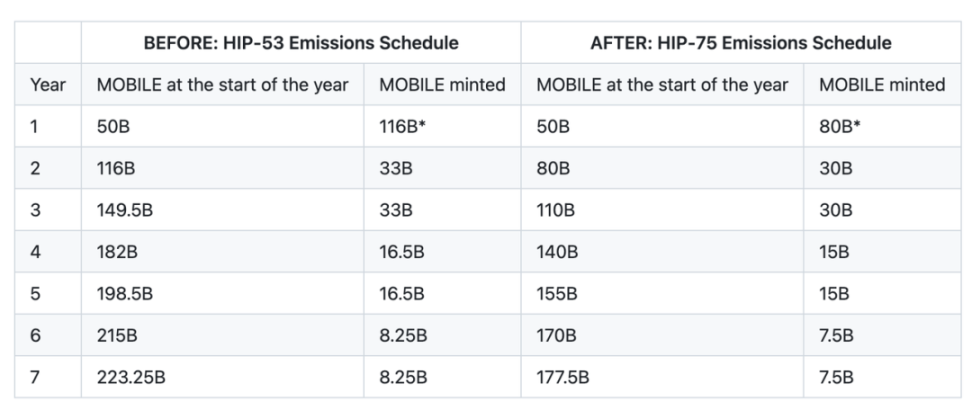Select the 140B cell in year 4
This screenshot has height=410, width=972.
[662, 251]
